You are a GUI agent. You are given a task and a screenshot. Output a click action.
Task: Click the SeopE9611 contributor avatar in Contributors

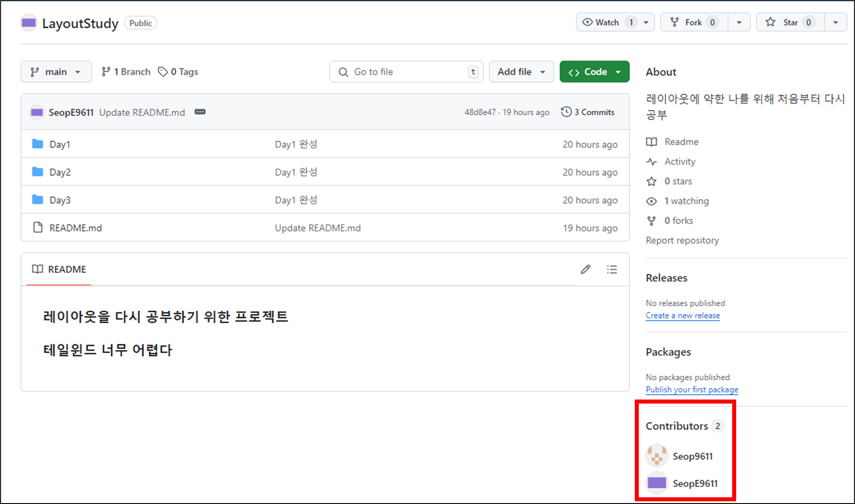click(657, 483)
